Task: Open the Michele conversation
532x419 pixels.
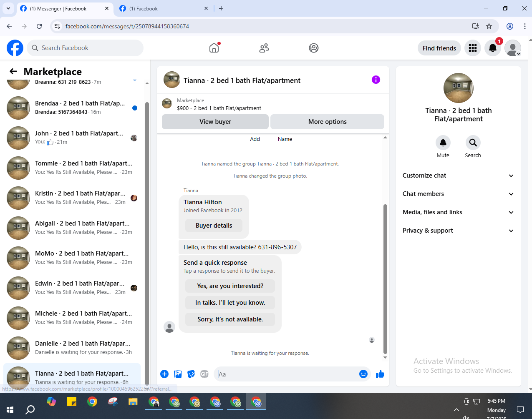Action: (x=72, y=318)
